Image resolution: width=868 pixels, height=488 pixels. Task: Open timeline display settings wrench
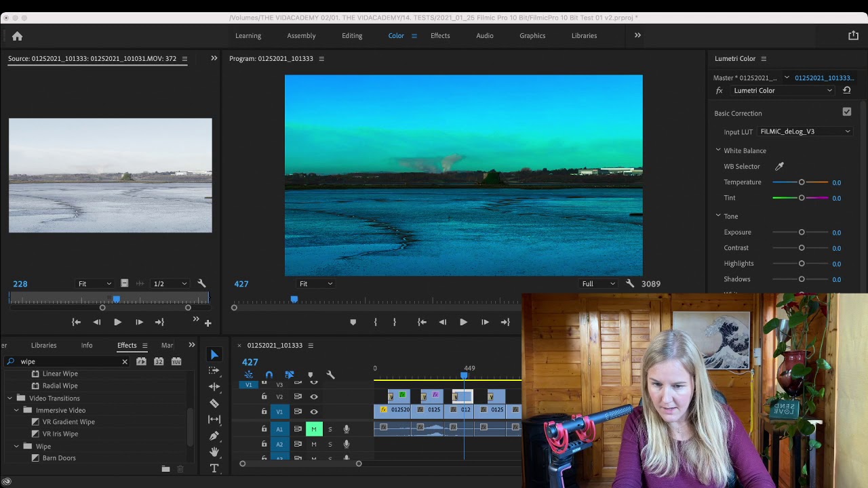point(330,375)
